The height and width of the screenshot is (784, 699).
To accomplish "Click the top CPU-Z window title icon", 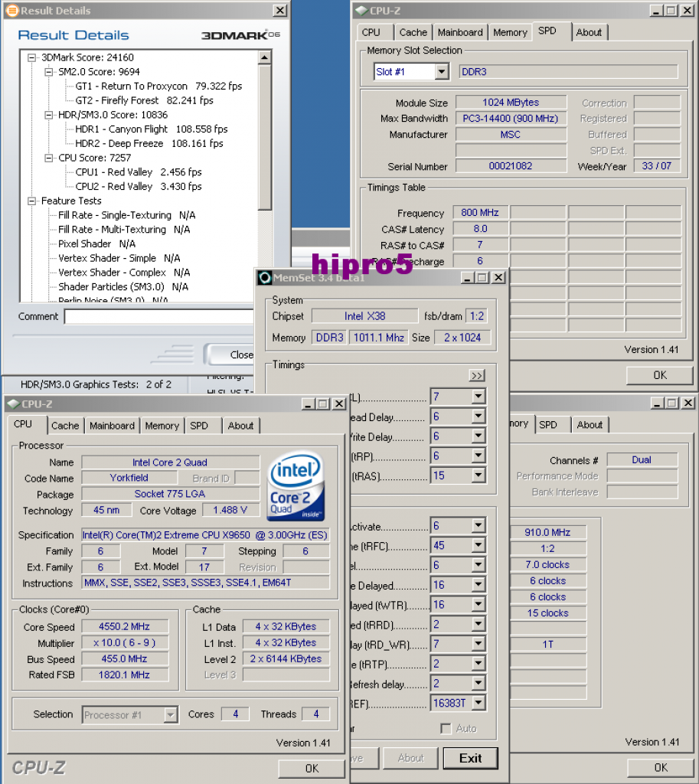I will (361, 11).
